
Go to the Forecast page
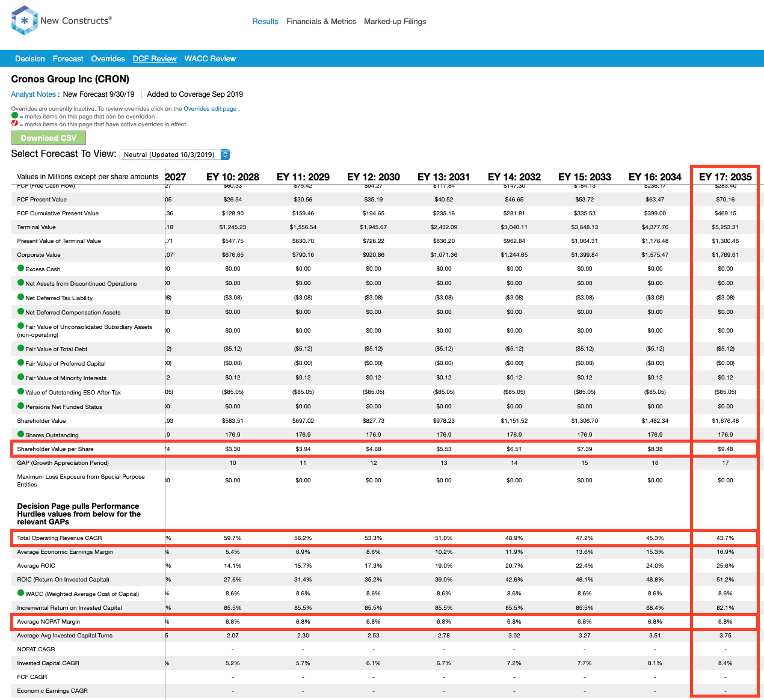pyautogui.click(x=68, y=58)
